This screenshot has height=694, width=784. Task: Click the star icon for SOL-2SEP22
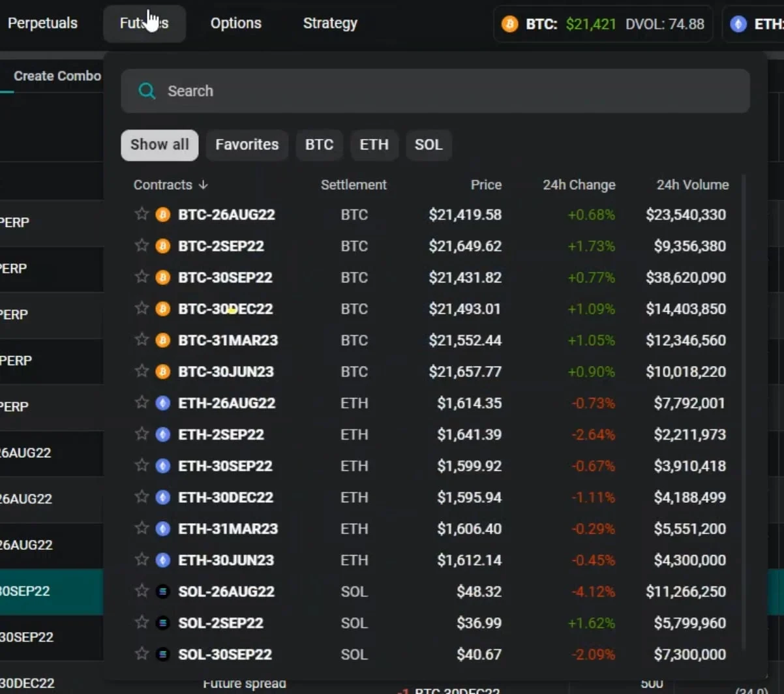(142, 622)
